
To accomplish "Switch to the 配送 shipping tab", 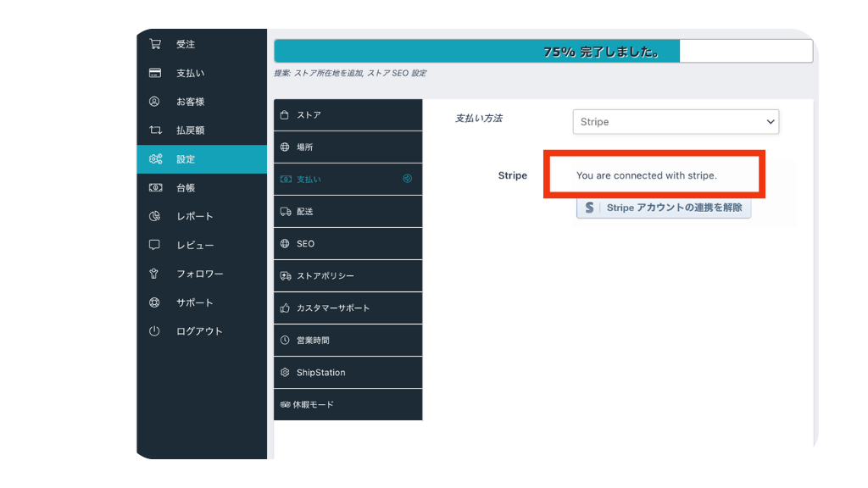I will (x=348, y=211).
